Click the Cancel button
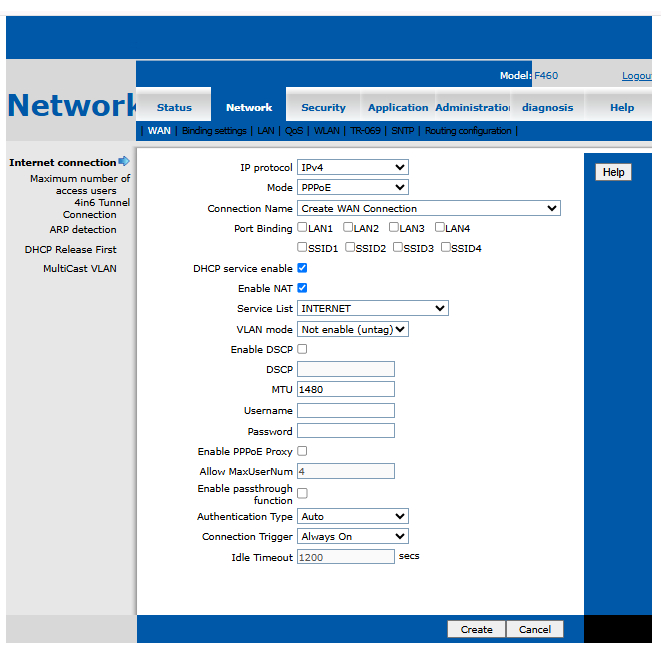 [535, 629]
